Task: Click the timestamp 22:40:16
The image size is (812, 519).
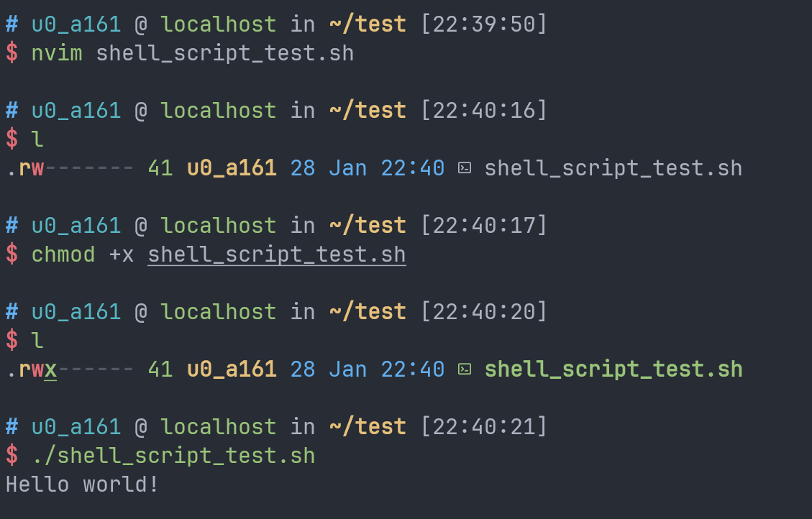Action: (484, 111)
